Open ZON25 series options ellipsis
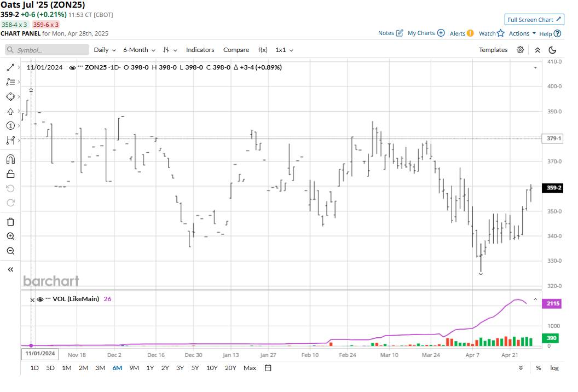578x392 pixels. [x=80, y=67]
